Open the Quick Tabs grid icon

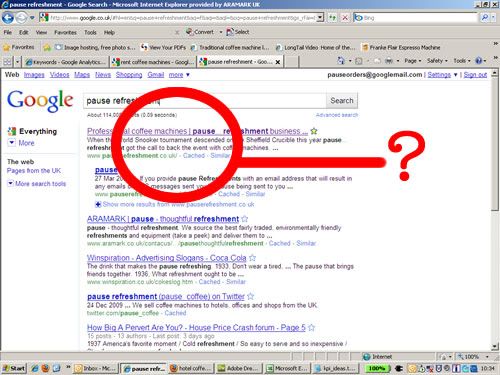pyautogui.click(x=7, y=62)
